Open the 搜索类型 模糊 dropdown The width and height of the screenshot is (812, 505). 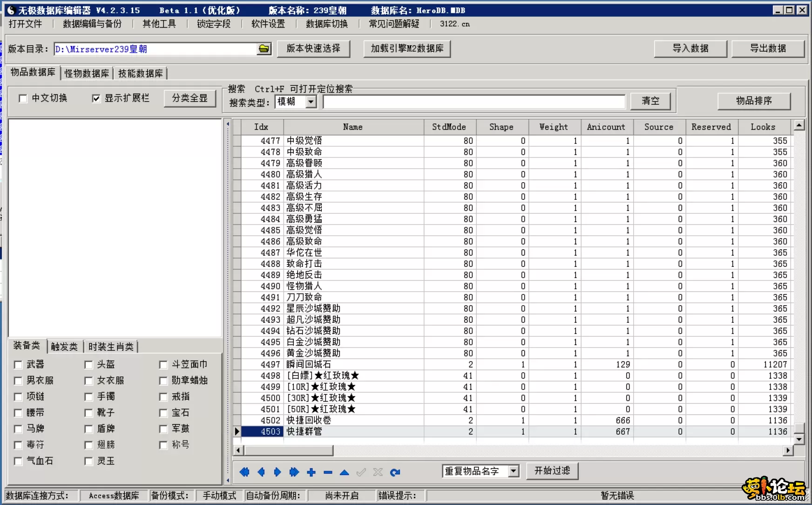click(311, 102)
